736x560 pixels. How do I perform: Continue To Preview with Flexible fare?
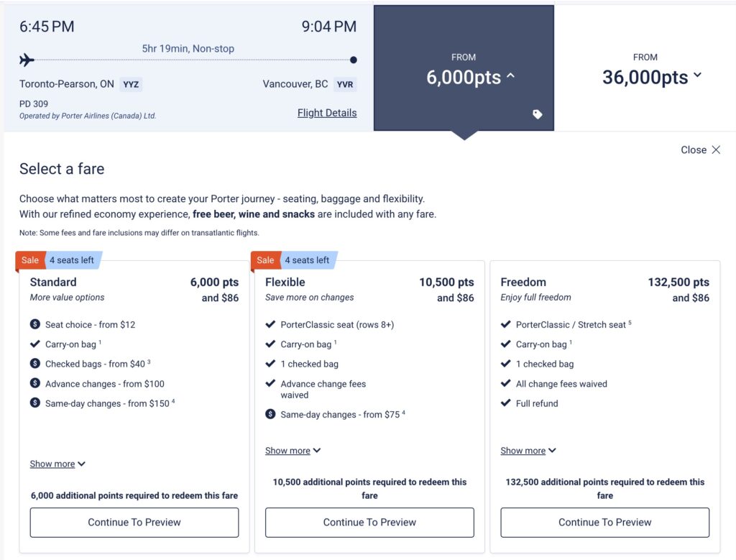(x=369, y=523)
